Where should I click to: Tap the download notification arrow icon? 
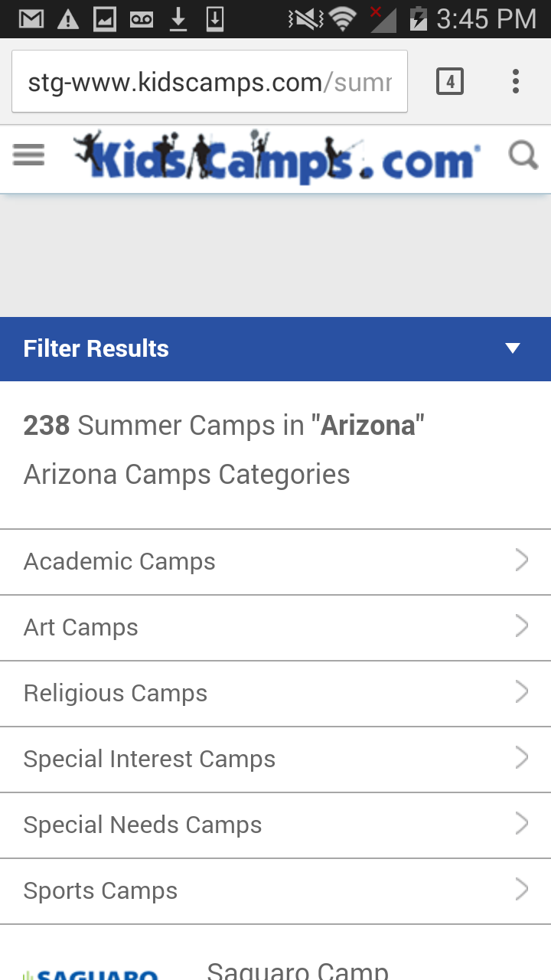[x=178, y=19]
